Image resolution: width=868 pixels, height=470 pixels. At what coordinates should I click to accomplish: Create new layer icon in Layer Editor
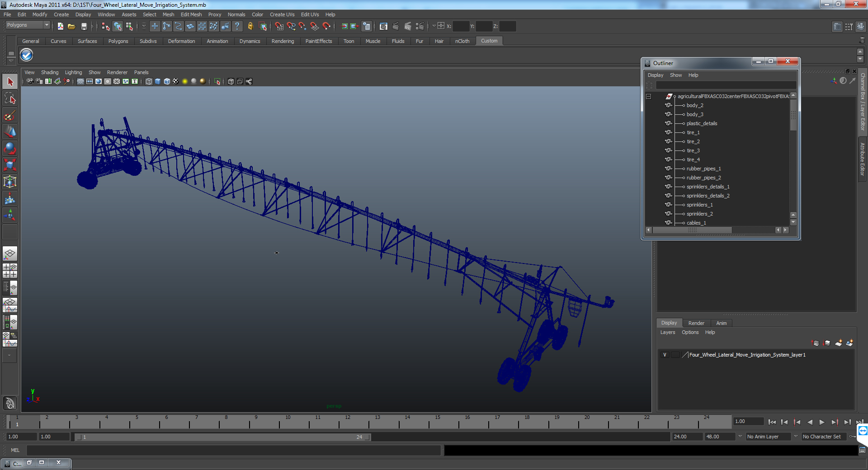838,343
